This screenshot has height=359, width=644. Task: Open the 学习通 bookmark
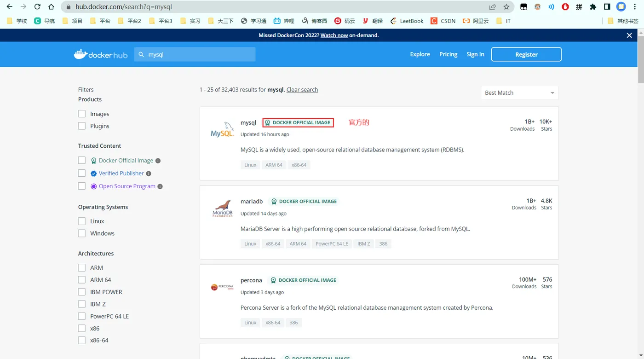tap(254, 21)
